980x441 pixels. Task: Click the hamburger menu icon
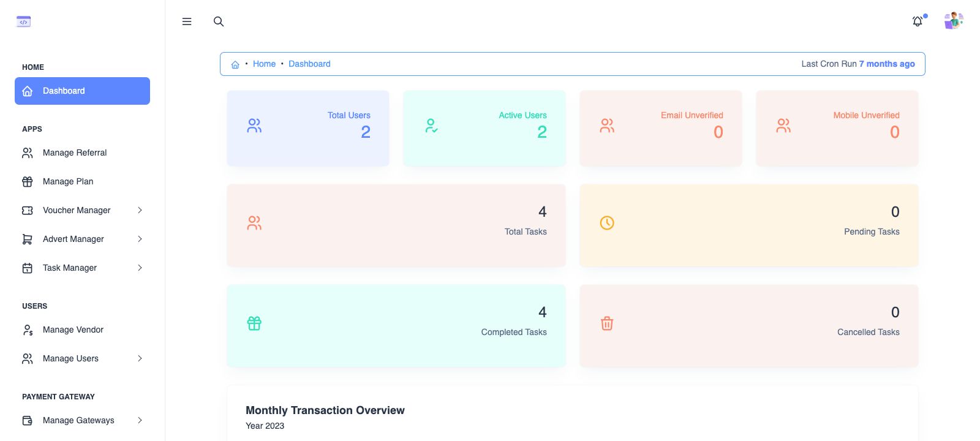click(x=187, y=21)
